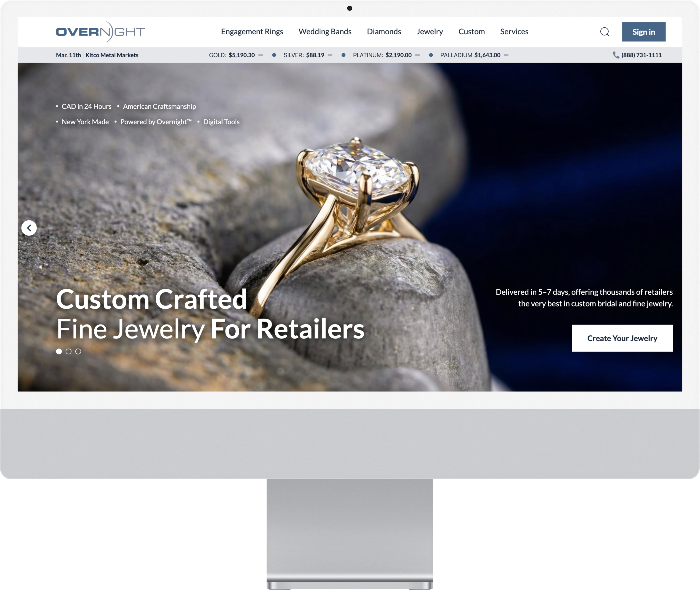The width and height of the screenshot is (700, 590).
Task: Click the Overnight logo
Action: point(100,32)
